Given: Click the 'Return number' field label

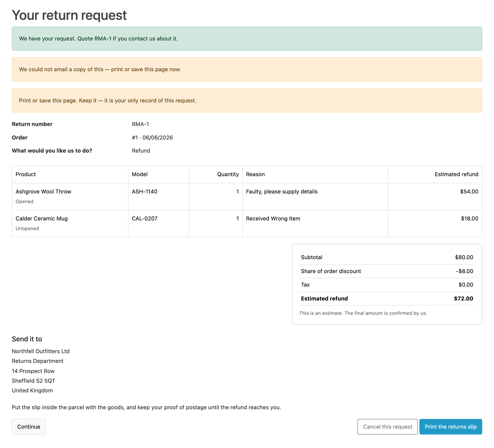Looking at the screenshot, I should click(x=32, y=124).
